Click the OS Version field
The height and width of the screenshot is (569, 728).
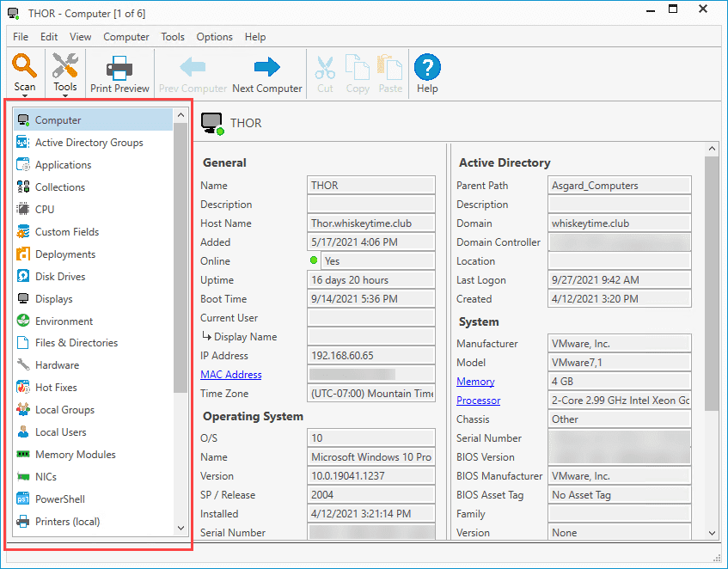click(371, 475)
